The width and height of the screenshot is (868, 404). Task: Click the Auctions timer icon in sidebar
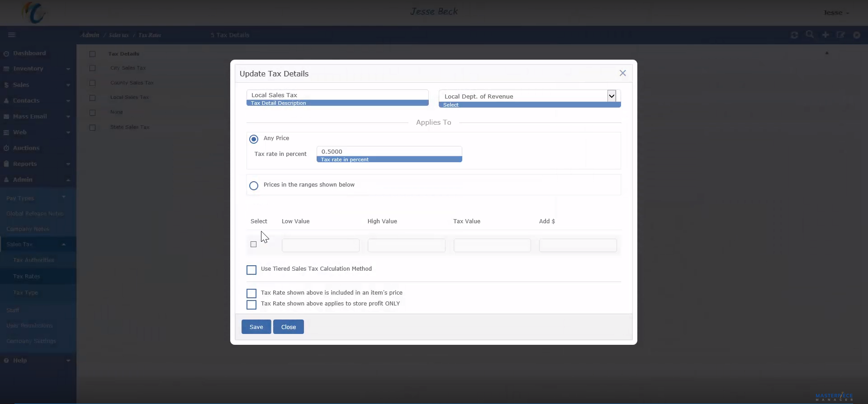(6, 148)
